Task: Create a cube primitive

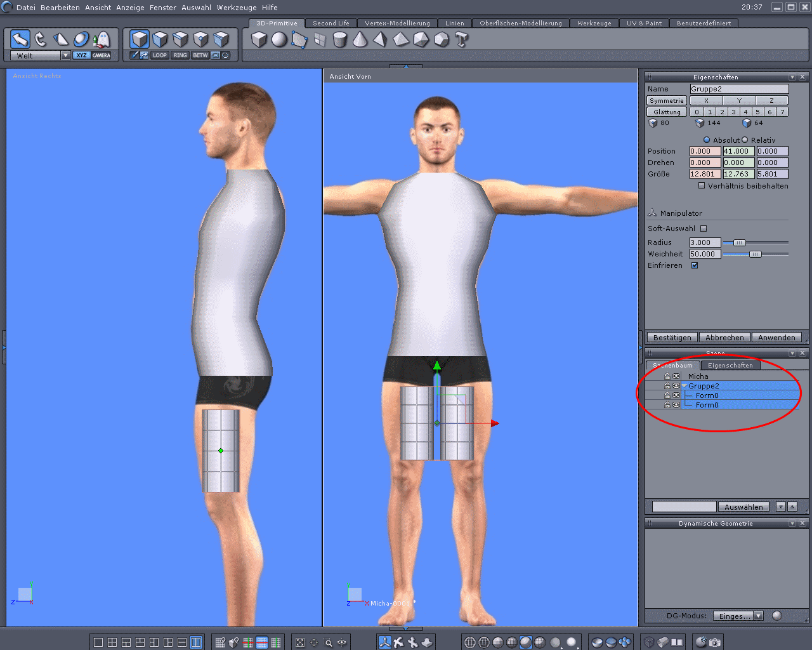Action: pos(259,39)
